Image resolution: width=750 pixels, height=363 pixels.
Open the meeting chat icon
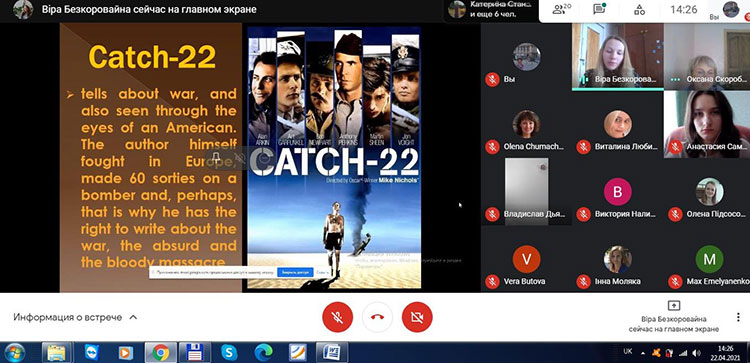(599, 9)
